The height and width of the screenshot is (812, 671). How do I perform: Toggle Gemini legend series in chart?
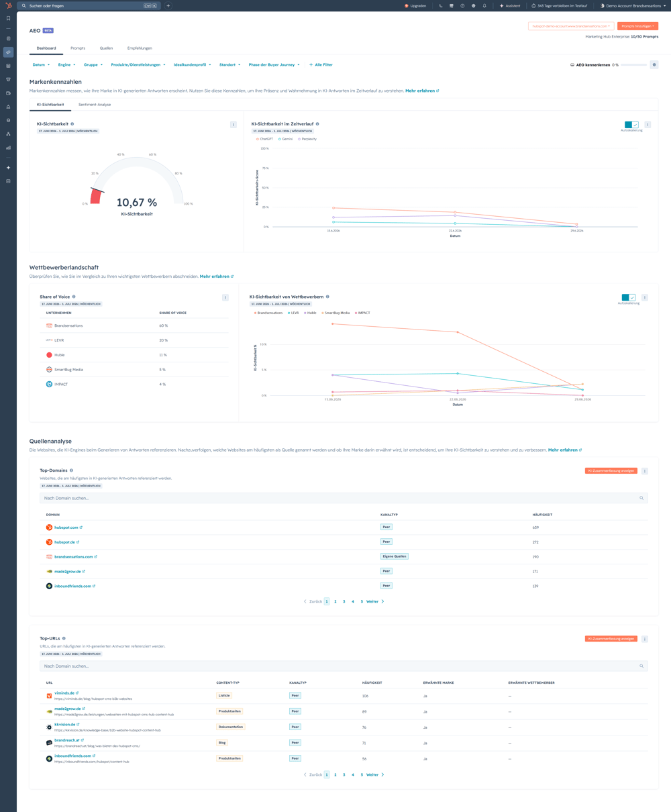click(285, 139)
